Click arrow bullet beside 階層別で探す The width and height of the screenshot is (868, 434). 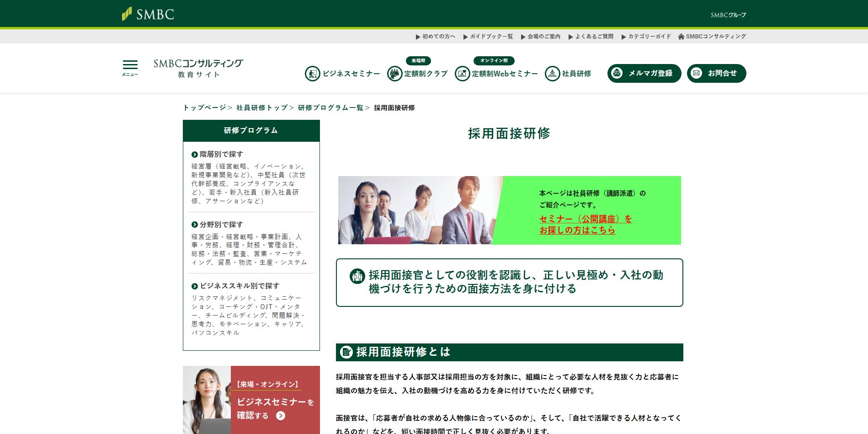pos(195,155)
